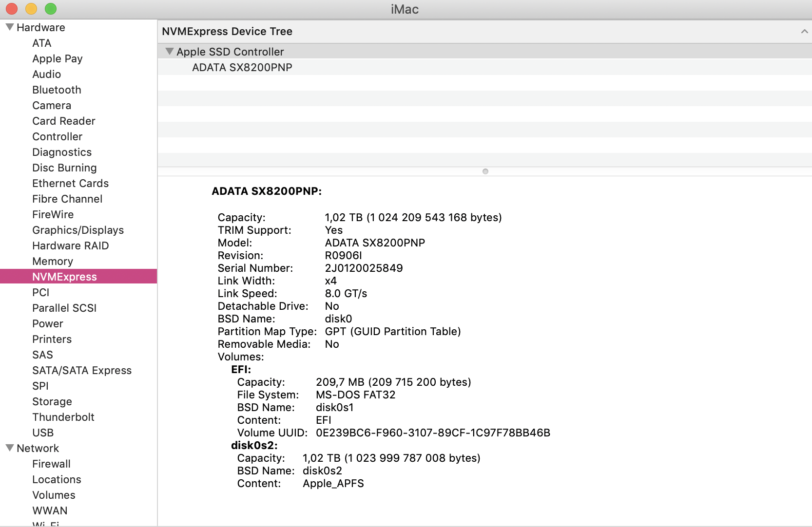812x527 pixels.
Task: Click the pane splitter handle dot
Action: pos(485,171)
